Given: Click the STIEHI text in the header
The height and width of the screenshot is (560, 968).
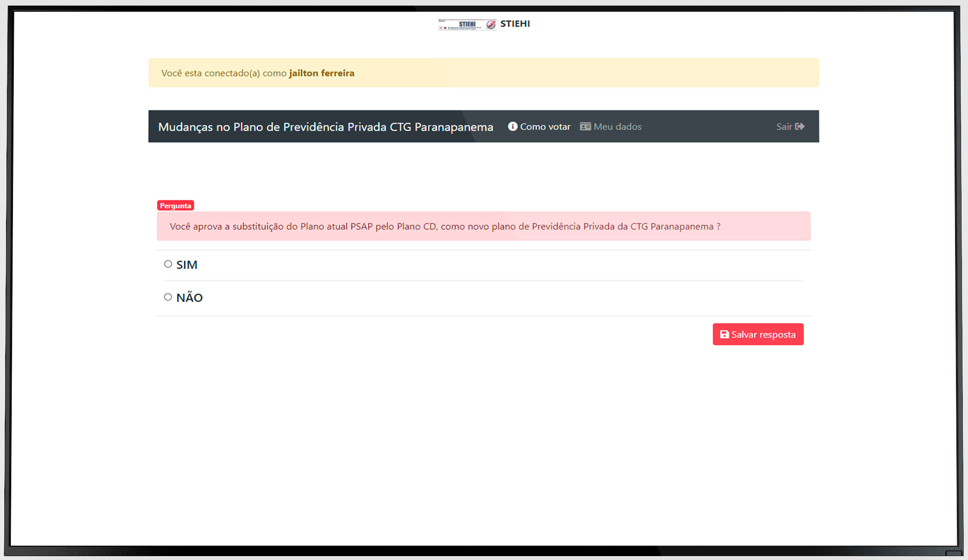Looking at the screenshot, I should [515, 24].
